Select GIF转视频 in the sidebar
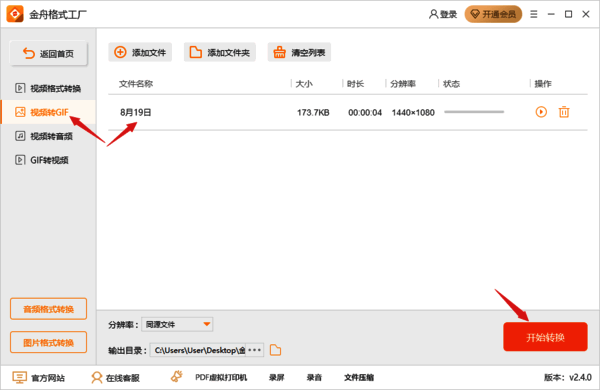Viewport: 600px width, 390px height. click(x=48, y=160)
